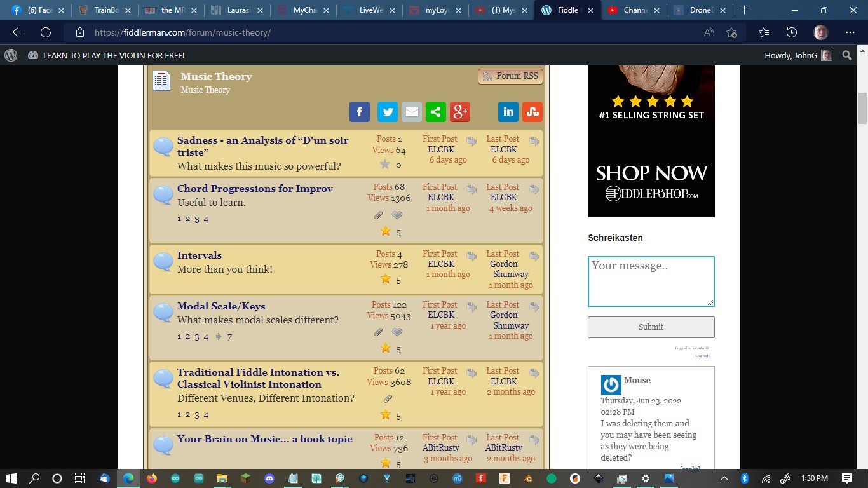Refresh the page in the browser
The height and width of the screenshot is (488, 868).
tap(46, 32)
